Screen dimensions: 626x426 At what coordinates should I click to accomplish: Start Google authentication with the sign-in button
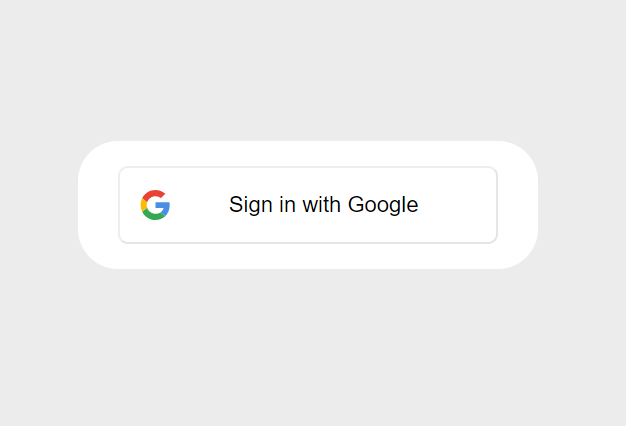coord(308,205)
